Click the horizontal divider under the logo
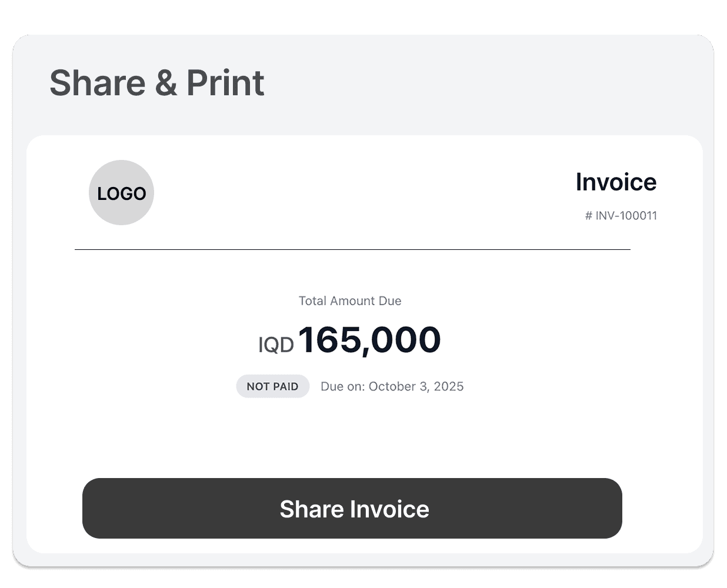Image resolution: width=727 pixels, height=588 pixels. point(352,249)
